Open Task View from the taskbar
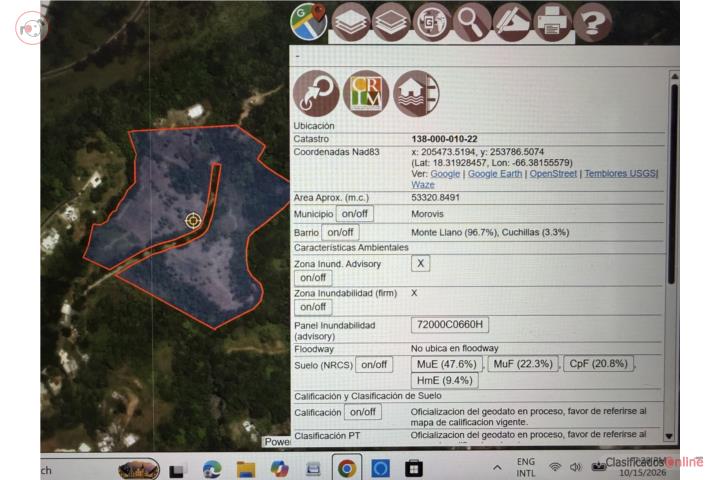The width and height of the screenshot is (720, 480). pos(177,470)
